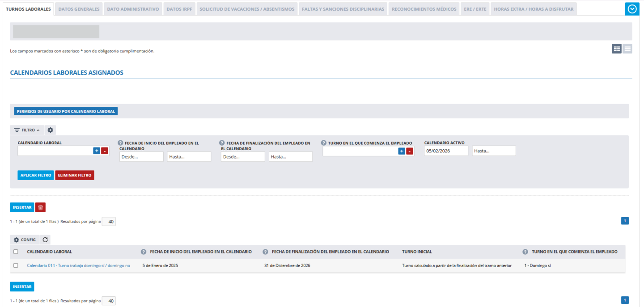The width and height of the screenshot is (644, 307).
Task: Expand the top-right circular chevron menu
Action: pos(632,9)
